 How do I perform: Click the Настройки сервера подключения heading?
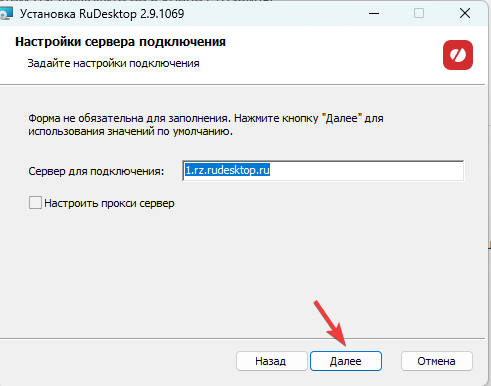point(120,42)
